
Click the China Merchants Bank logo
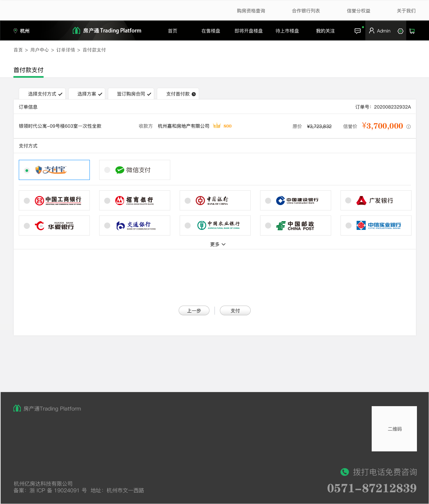click(134, 200)
